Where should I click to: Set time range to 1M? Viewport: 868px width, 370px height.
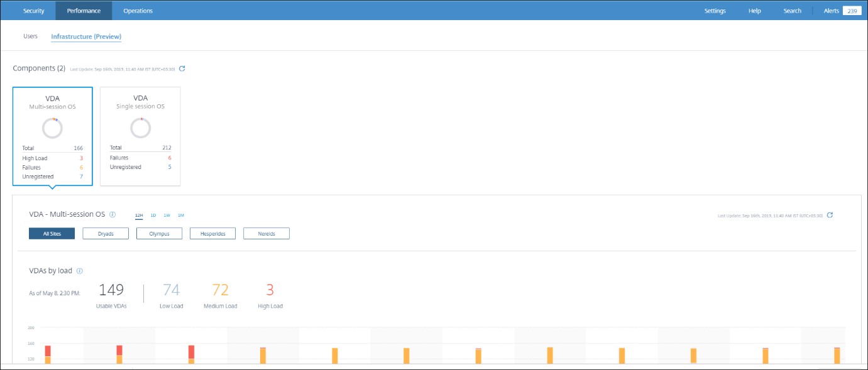[181, 215]
